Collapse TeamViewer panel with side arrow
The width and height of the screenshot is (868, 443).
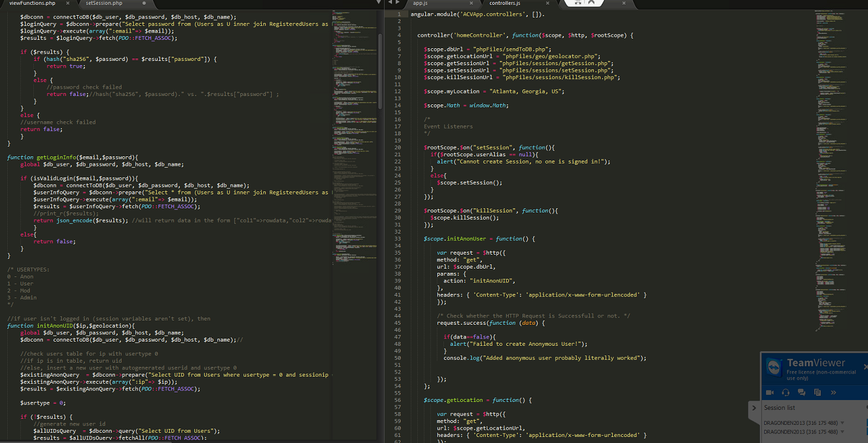pyautogui.click(x=754, y=408)
